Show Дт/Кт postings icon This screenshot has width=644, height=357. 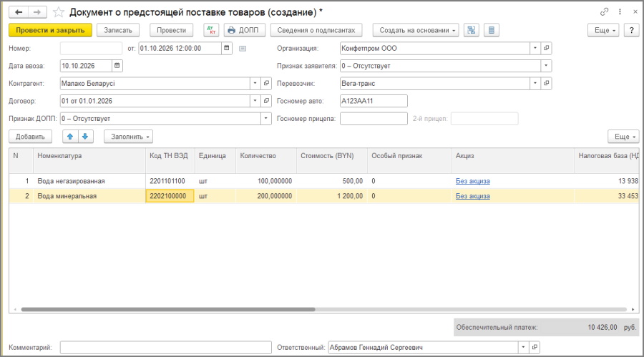pos(211,30)
